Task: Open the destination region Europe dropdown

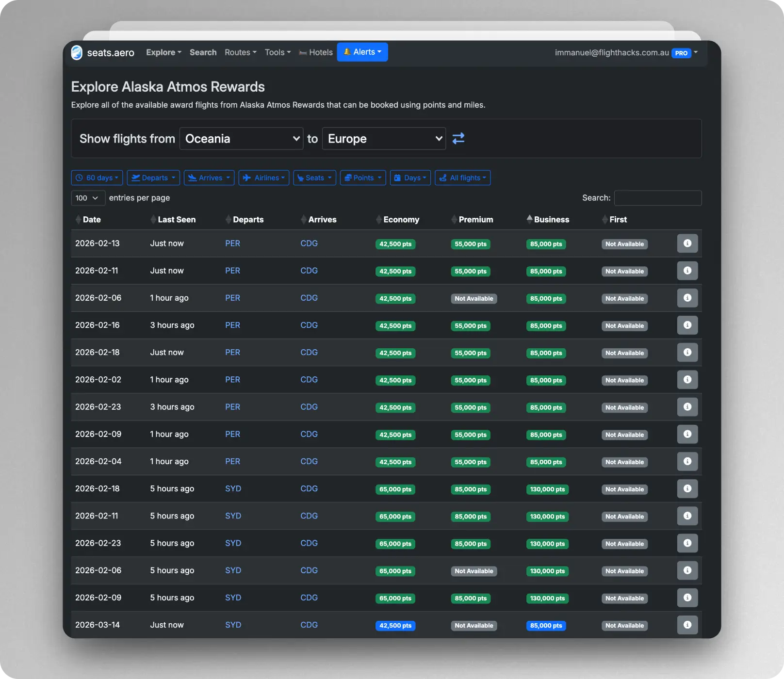Action: (x=384, y=139)
